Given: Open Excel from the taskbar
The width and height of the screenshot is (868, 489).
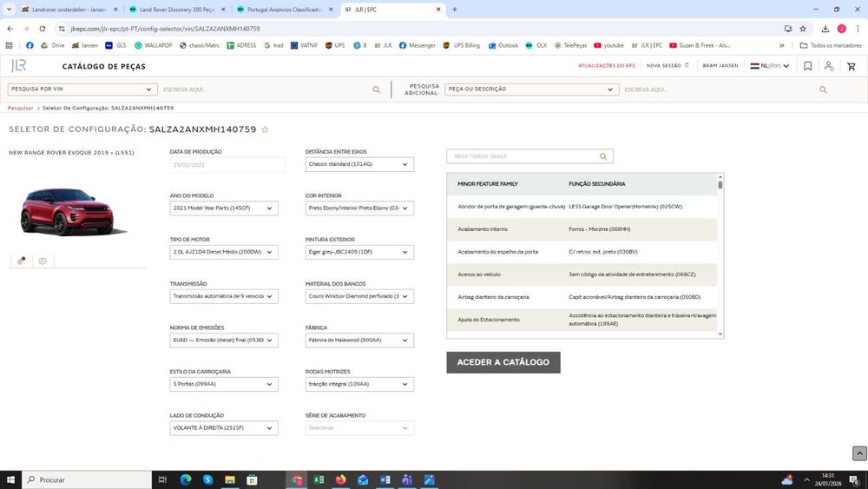Looking at the screenshot, I should tap(319, 479).
